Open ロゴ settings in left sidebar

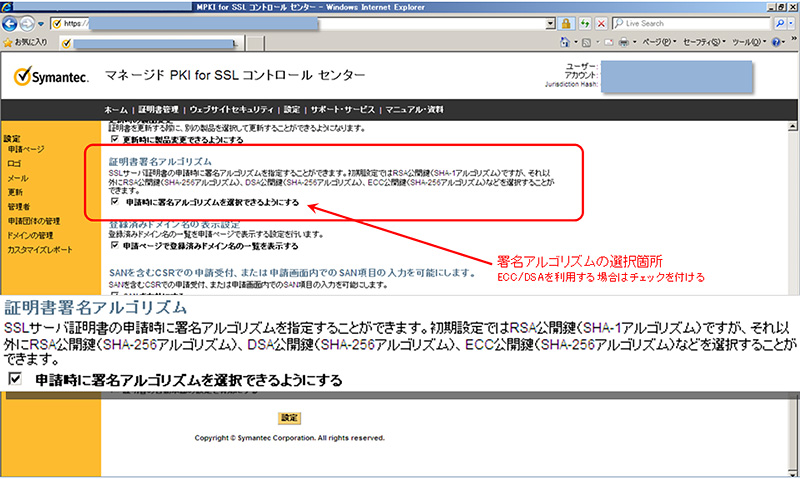14,164
